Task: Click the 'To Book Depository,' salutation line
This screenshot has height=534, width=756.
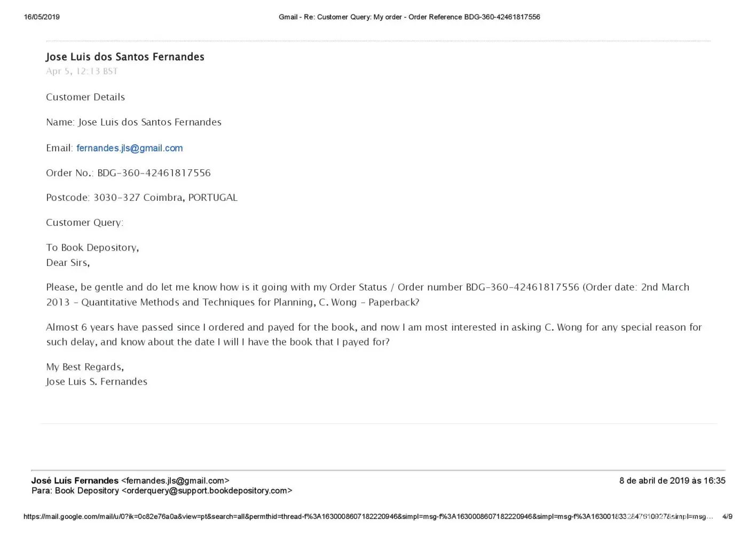Action: (x=92, y=247)
